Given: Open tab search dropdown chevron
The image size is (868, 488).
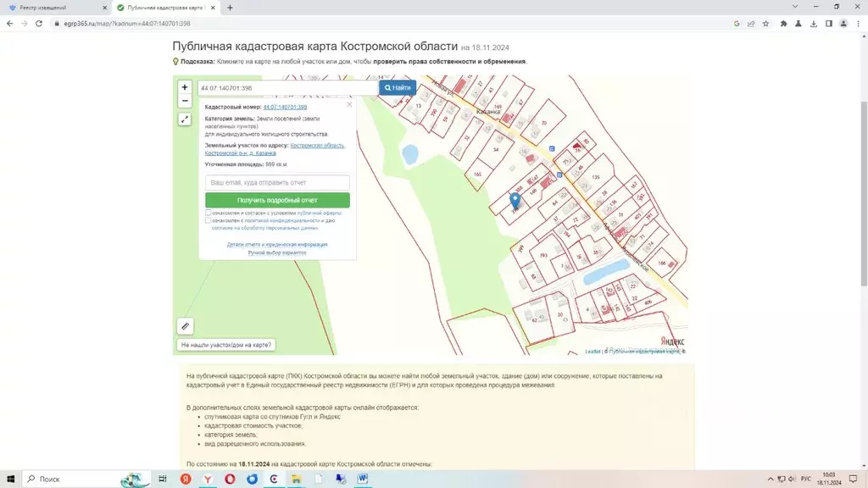Looking at the screenshot, I should point(795,7).
